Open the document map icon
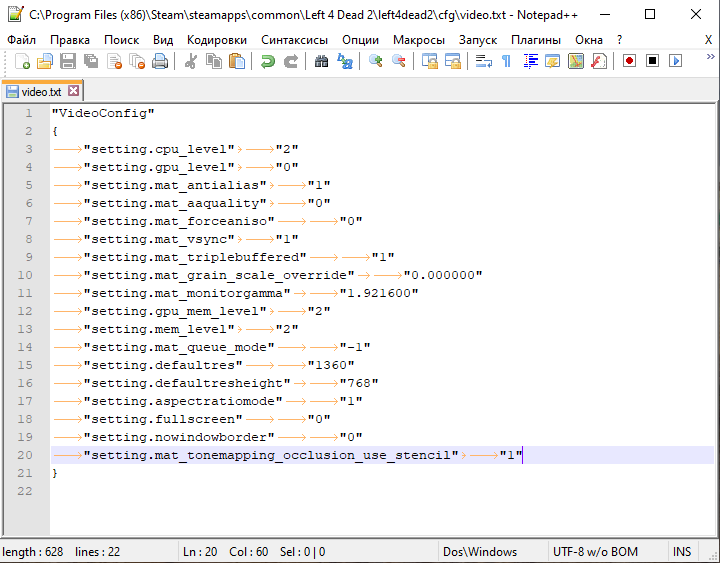 coord(576,61)
